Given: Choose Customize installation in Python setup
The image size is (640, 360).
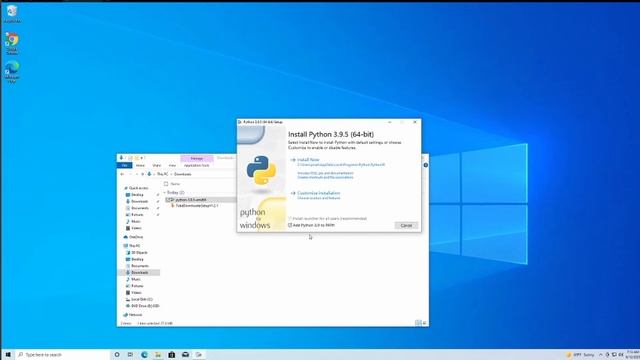Looking at the screenshot, I should 318,193.
